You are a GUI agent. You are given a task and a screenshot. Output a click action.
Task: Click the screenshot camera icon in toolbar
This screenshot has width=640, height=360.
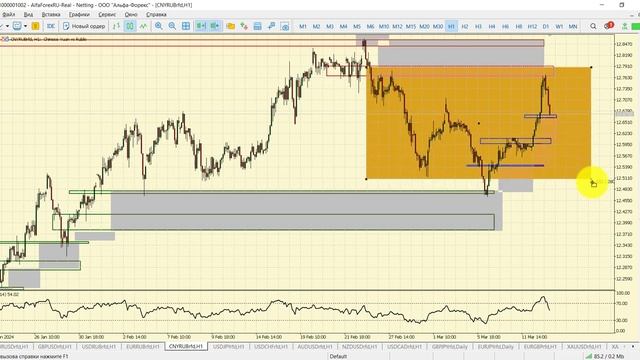point(285,26)
